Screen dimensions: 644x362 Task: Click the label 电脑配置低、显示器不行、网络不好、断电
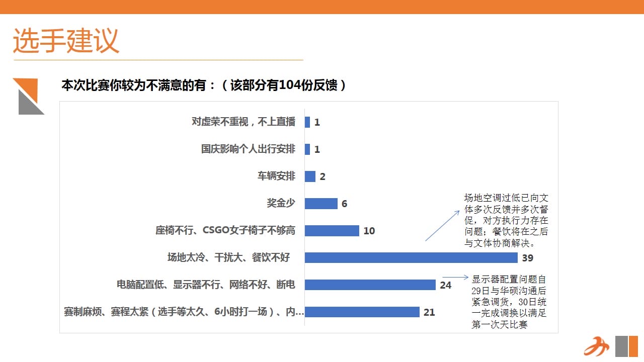coord(206,285)
